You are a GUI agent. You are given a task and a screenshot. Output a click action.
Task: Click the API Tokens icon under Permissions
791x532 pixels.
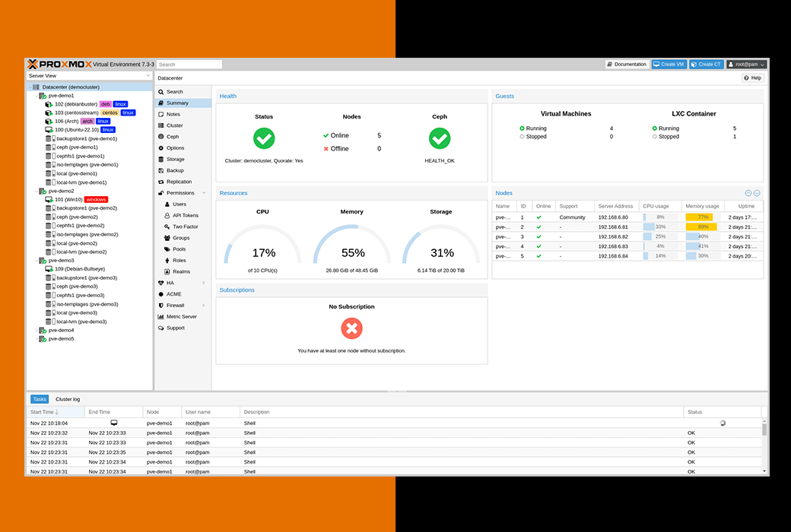167,215
